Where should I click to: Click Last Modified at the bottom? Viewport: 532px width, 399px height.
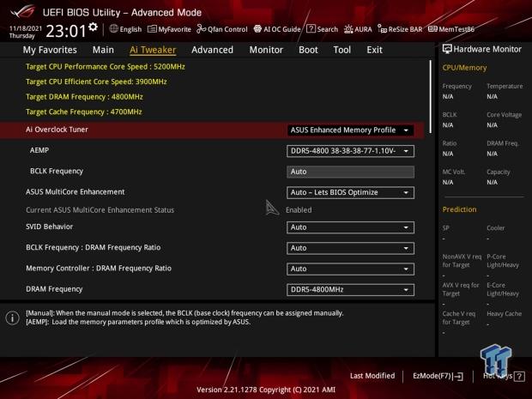[372, 376]
